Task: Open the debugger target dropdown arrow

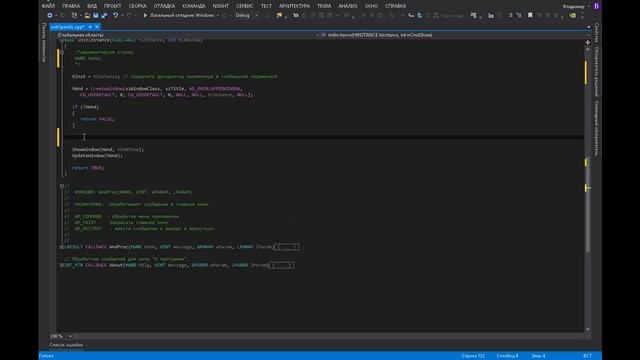Action: click(x=218, y=16)
